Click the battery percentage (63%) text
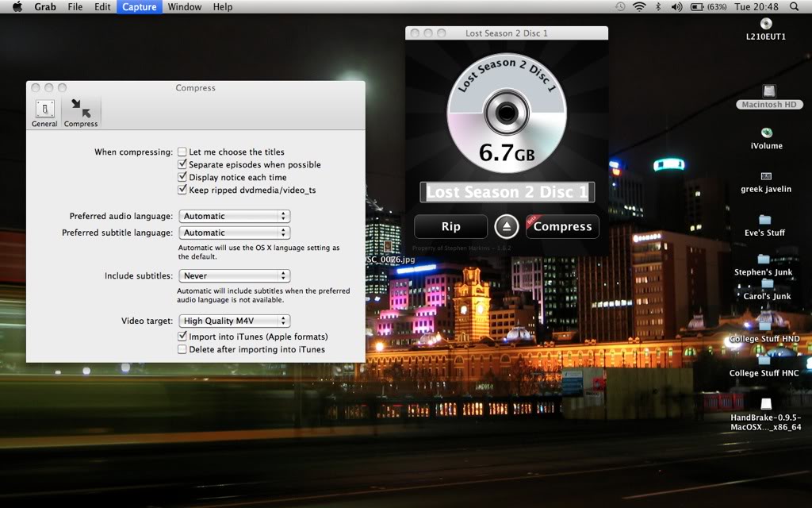This screenshot has height=508, width=812. [x=717, y=6]
